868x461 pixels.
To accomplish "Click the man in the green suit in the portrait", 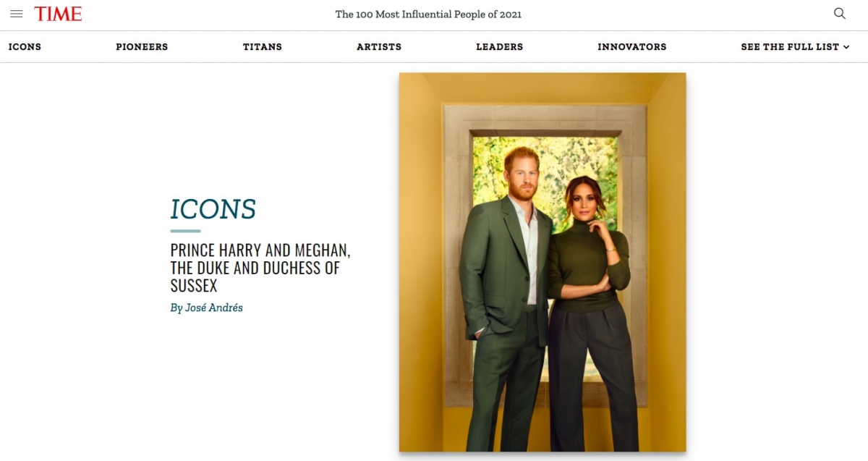I will 505,304.
